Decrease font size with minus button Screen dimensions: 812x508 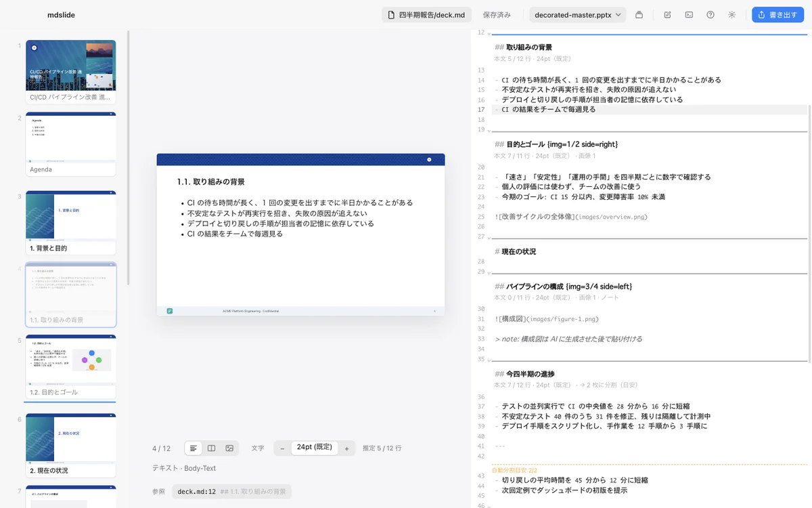coord(282,448)
